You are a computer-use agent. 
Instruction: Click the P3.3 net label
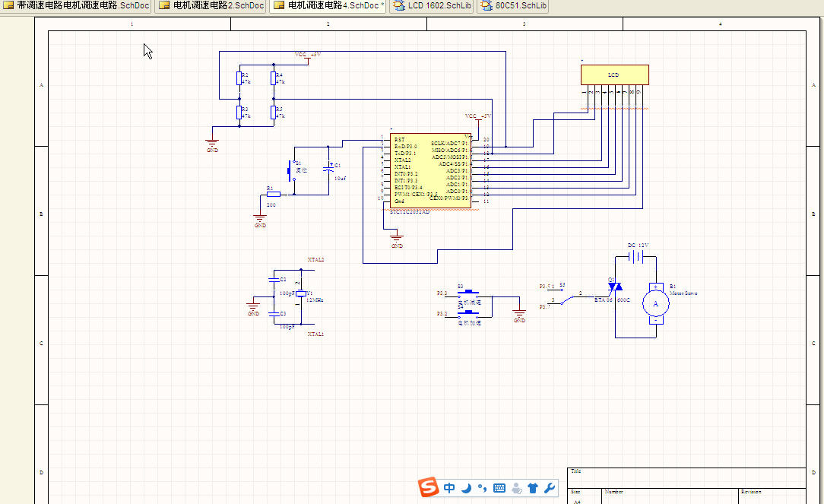442,293
